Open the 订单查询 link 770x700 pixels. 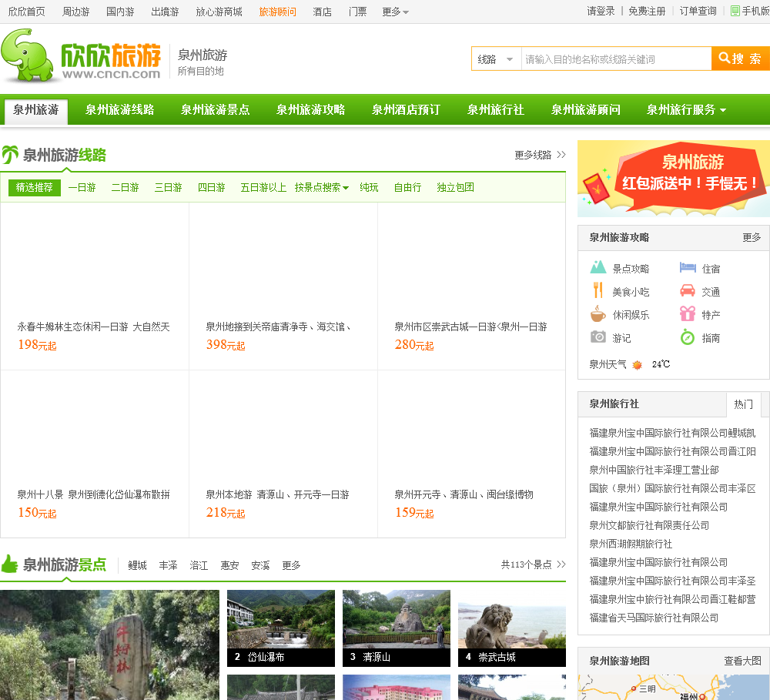click(x=698, y=12)
